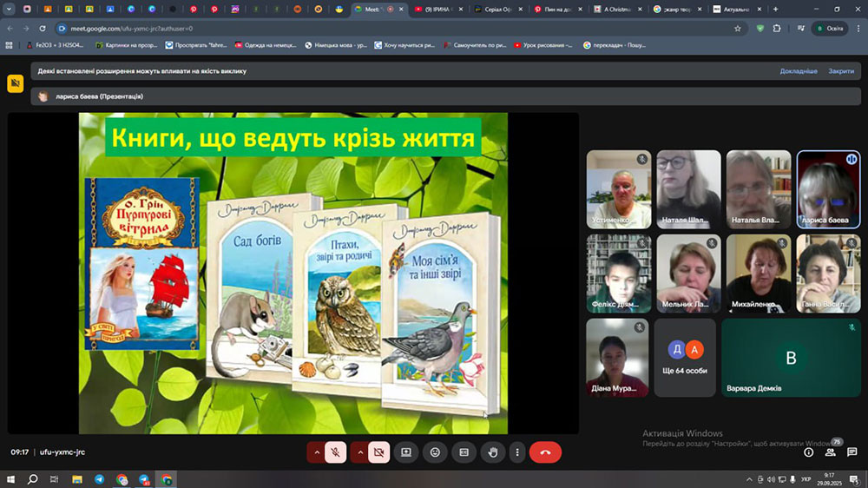The width and height of the screenshot is (868, 488).
Task: Open Chrome three-dot menu
Action: (858, 29)
